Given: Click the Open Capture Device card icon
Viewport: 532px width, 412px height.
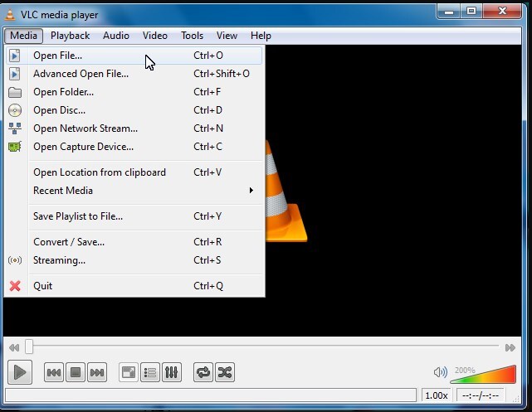Looking at the screenshot, I should [15, 147].
